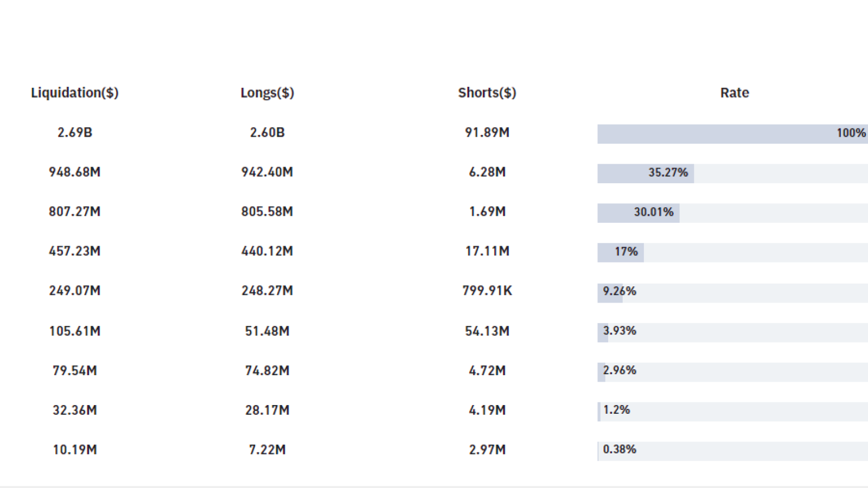This screenshot has height=488, width=868.
Task: Select the 942.40M longs value
Action: pyautogui.click(x=267, y=172)
